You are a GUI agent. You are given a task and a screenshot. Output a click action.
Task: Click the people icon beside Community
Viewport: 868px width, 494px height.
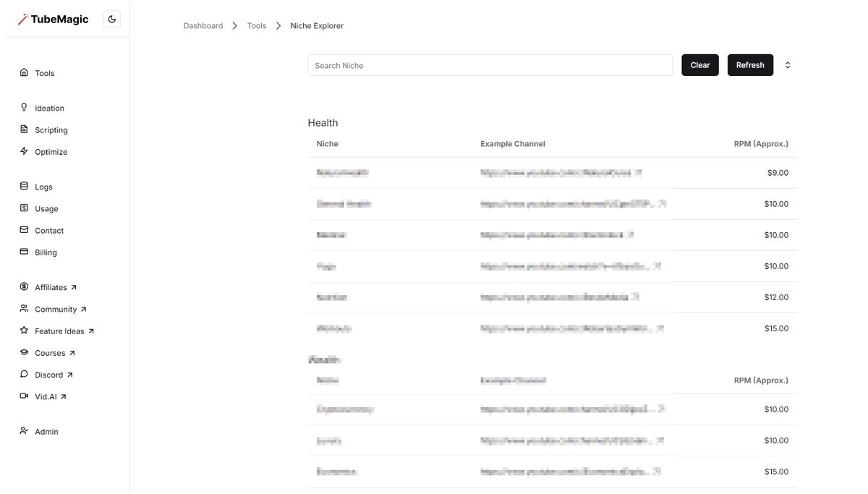point(24,309)
